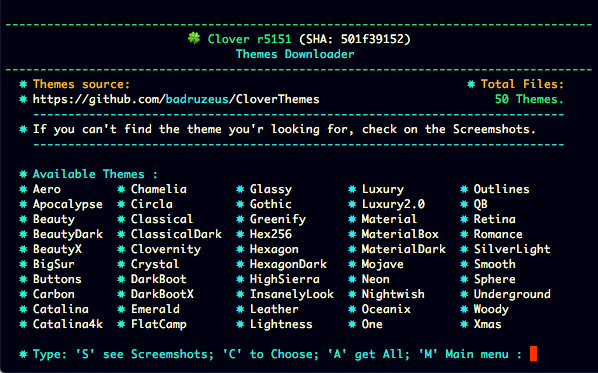This screenshot has height=373, width=598.
Task: Click the 'Themes source:' label
Action: pyautogui.click(x=82, y=84)
